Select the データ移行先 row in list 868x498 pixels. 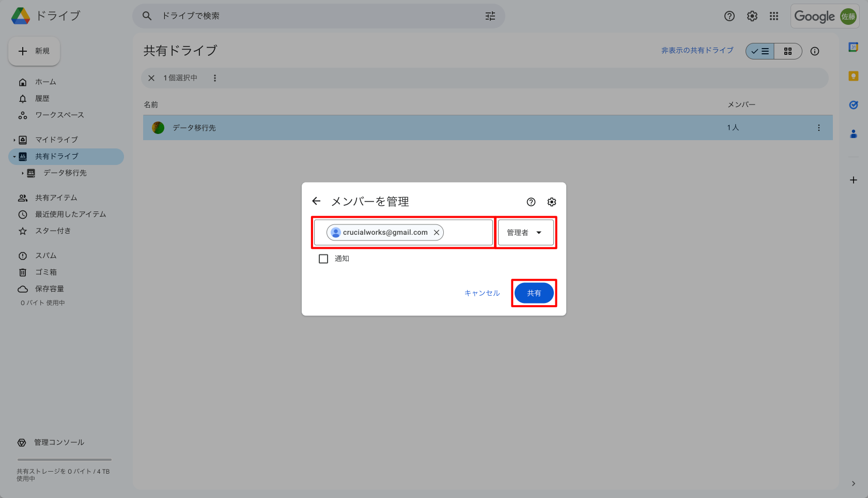click(488, 128)
